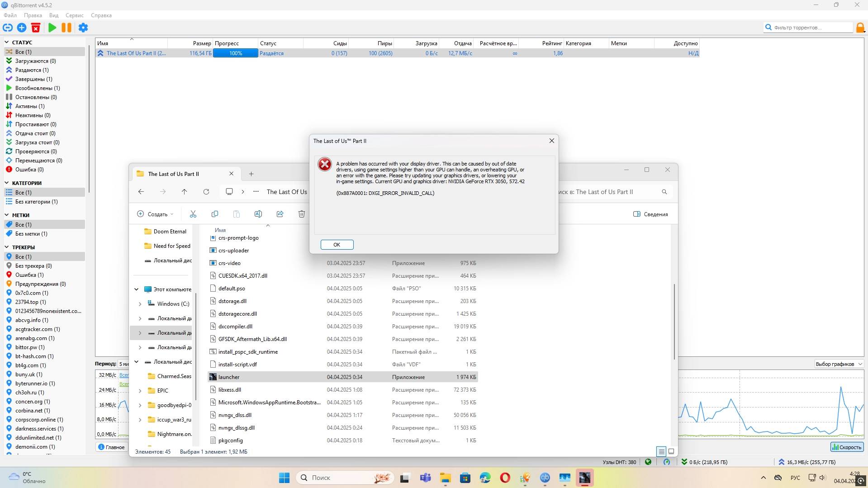Expand the EPIC folder tree node

pos(140,391)
